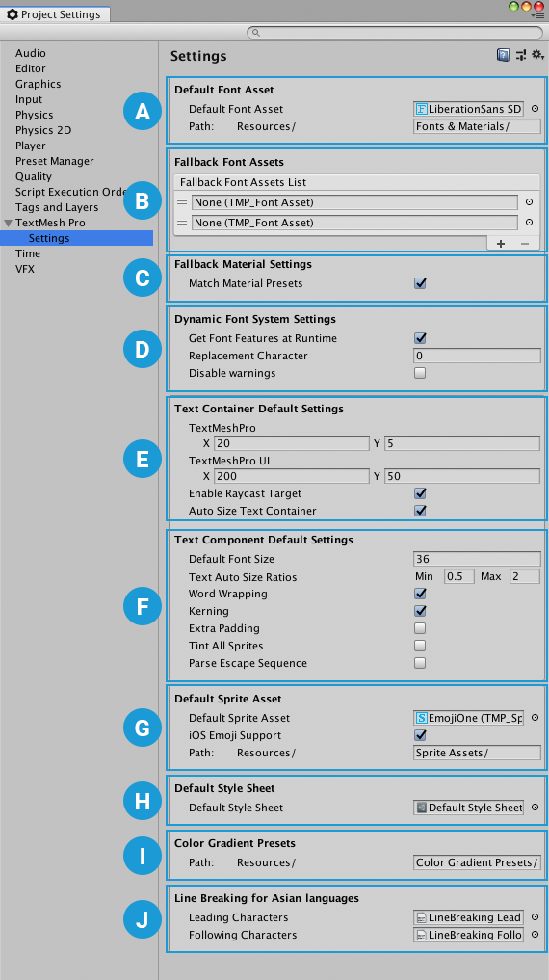Image resolution: width=549 pixels, height=980 pixels.
Task: Toggle Match Material Presets checkbox
Action: (420, 283)
